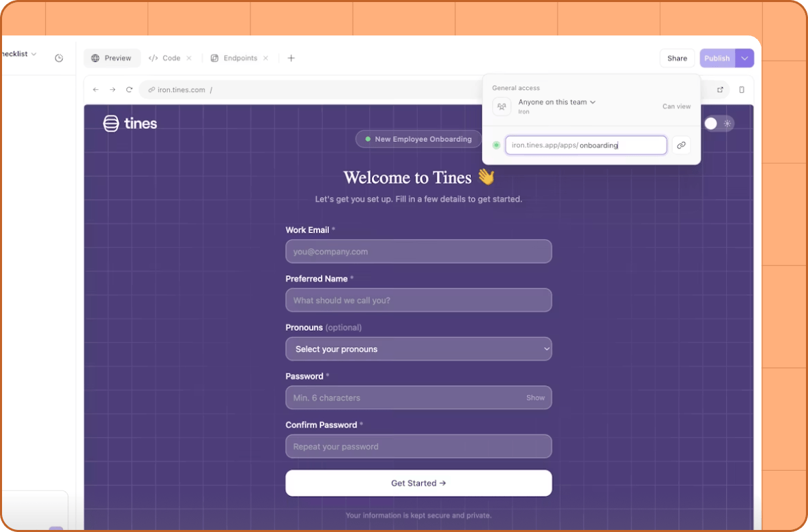Open Select your pronouns dropdown
This screenshot has width=808, height=532.
coord(418,349)
